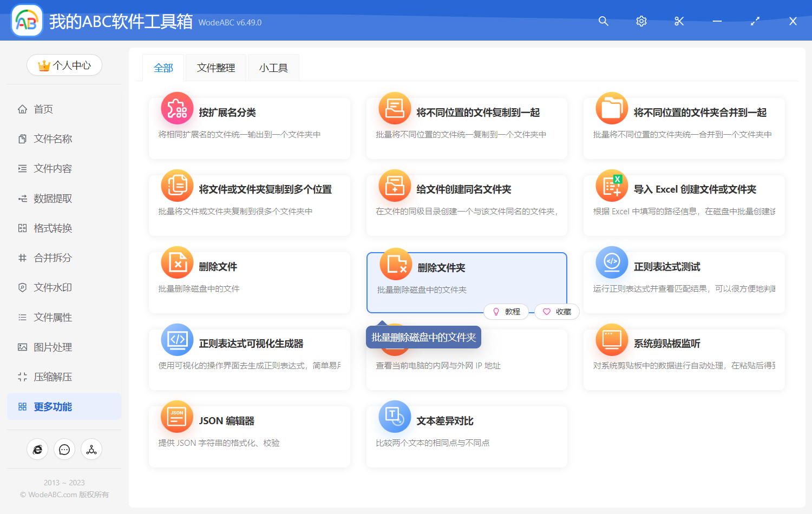Click the 收藏 favorite button
The image size is (812, 514).
click(x=558, y=312)
